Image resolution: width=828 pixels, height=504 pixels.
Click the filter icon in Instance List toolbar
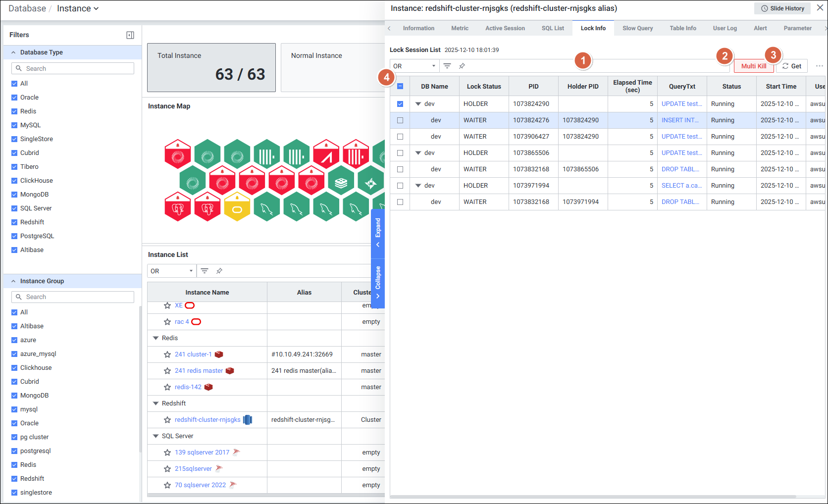205,271
